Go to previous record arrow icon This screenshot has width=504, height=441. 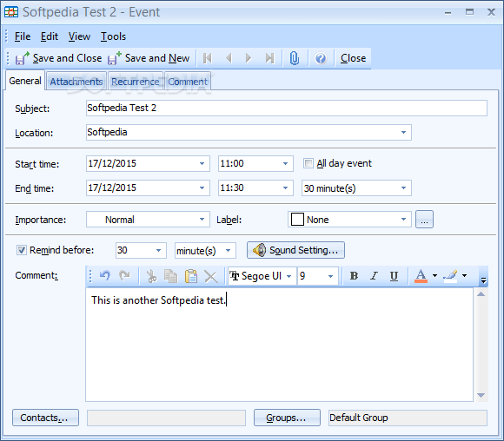[x=229, y=58]
